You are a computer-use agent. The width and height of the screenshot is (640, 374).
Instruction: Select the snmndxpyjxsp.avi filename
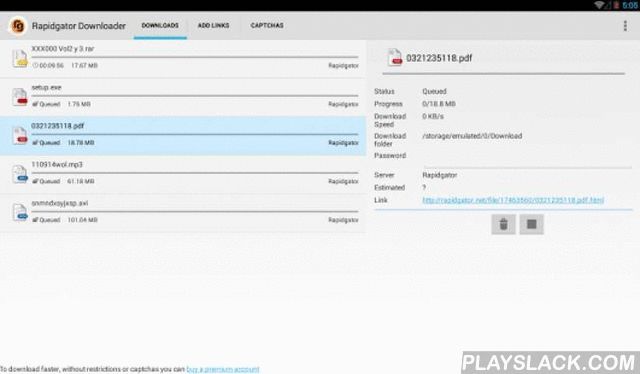click(60, 203)
